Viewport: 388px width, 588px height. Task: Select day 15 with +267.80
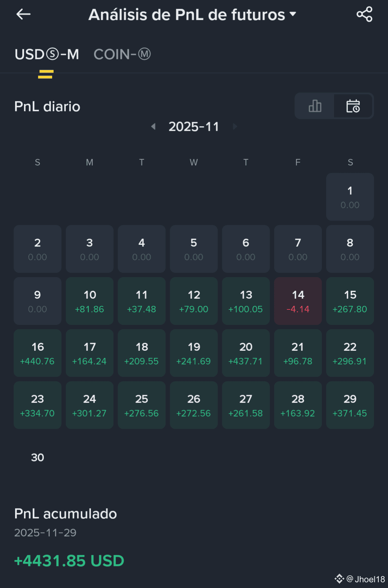(x=350, y=301)
